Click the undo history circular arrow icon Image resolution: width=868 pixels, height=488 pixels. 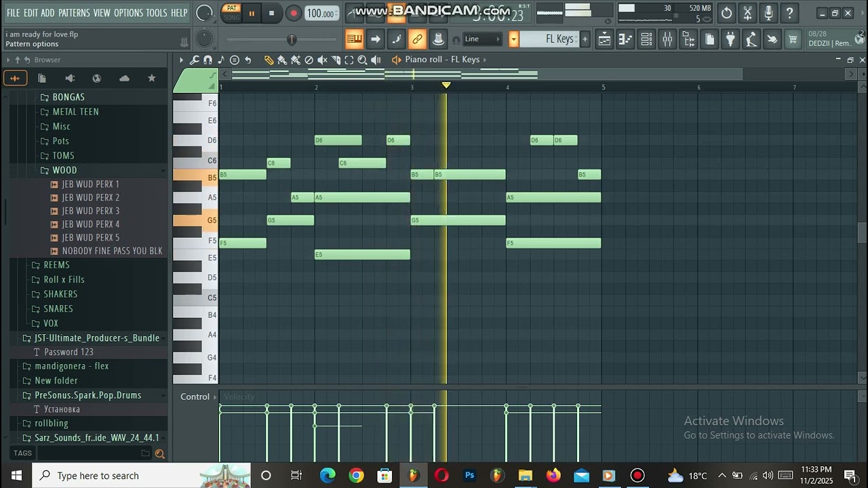[726, 13]
